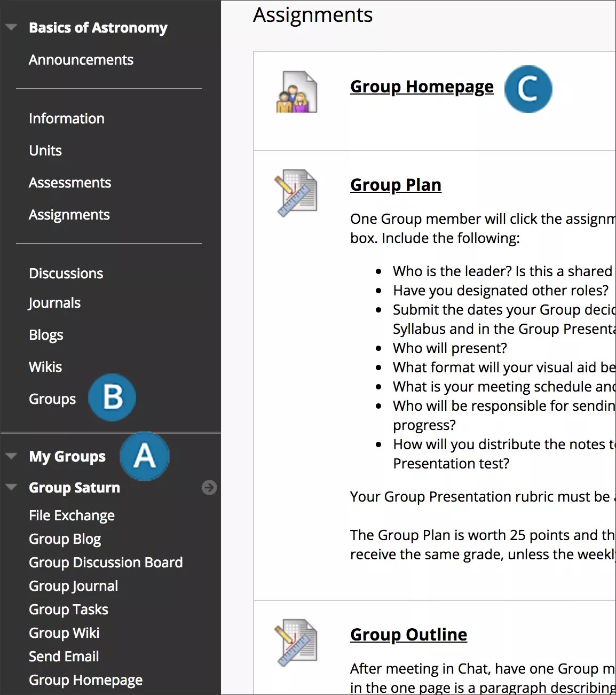Open the Discussions page
616x695 pixels.
pos(66,273)
